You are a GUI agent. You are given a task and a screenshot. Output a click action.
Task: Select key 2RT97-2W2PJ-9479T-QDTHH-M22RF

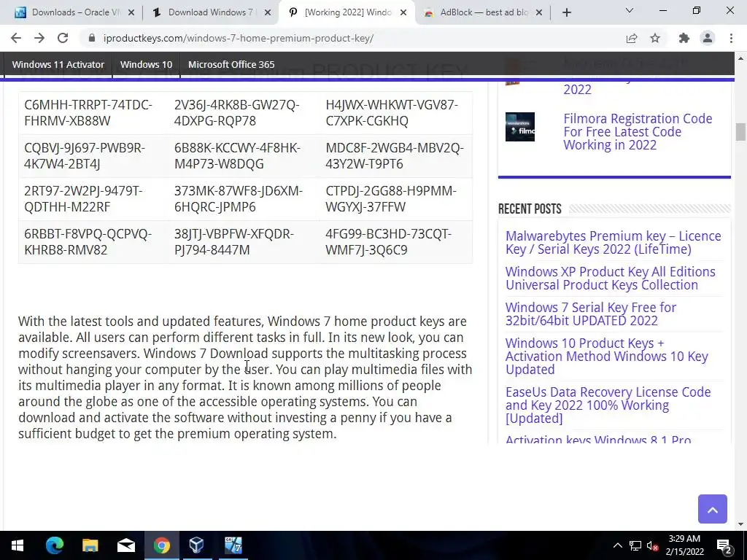[x=83, y=198]
